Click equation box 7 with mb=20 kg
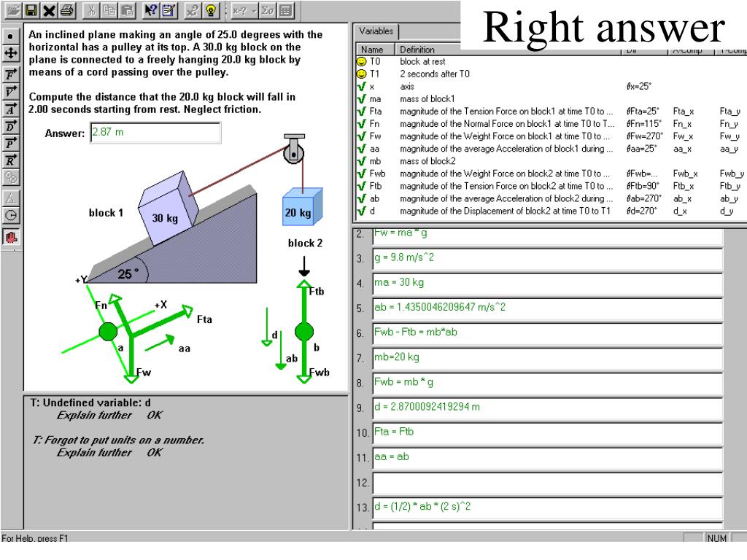 click(x=547, y=359)
